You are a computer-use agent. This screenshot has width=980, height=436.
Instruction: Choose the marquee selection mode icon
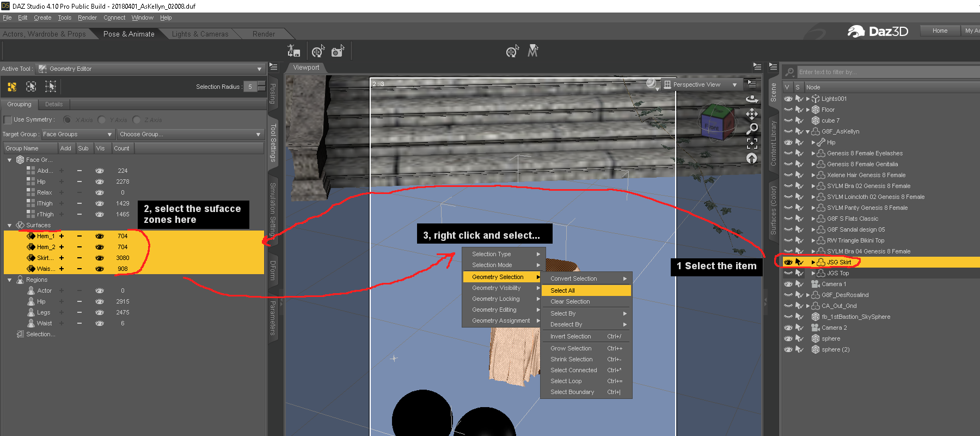(x=32, y=87)
